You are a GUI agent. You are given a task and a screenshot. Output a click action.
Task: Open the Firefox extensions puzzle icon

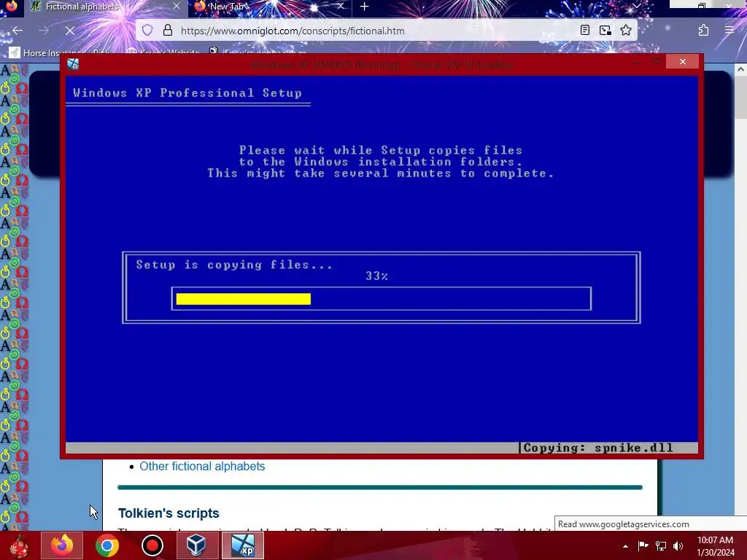[703, 31]
